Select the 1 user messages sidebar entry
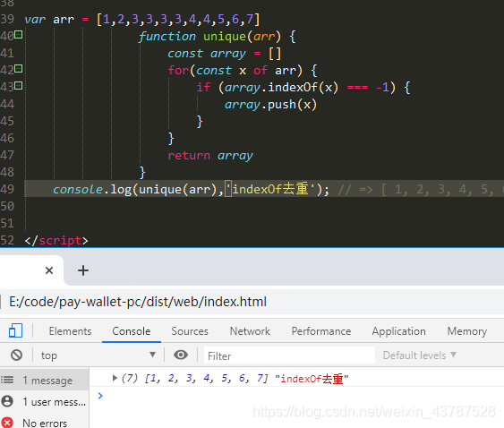The width and height of the screenshot is (504, 428). [45, 402]
